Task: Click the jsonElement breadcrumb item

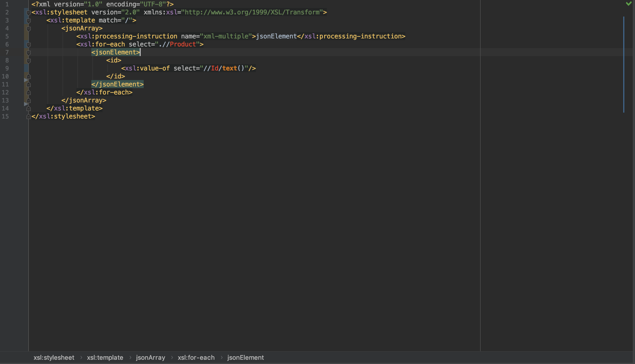Action: (x=245, y=358)
